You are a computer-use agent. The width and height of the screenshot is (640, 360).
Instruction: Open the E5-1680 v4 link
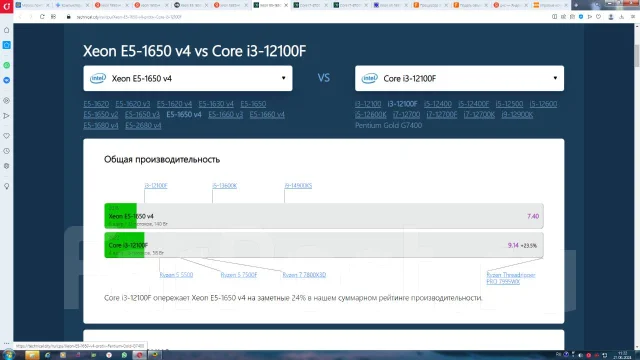tap(101, 125)
